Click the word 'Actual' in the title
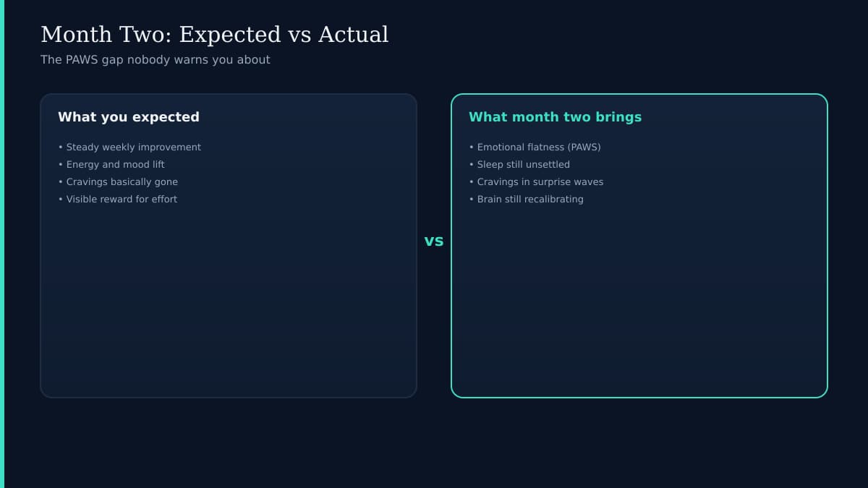868x488 pixels. click(x=353, y=35)
